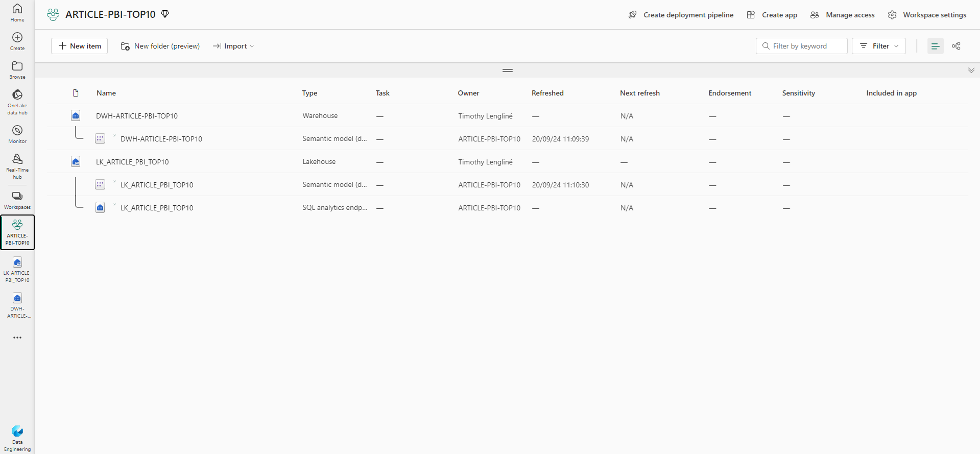Expand the Import dropdown
This screenshot has height=454, width=980.
click(x=233, y=46)
